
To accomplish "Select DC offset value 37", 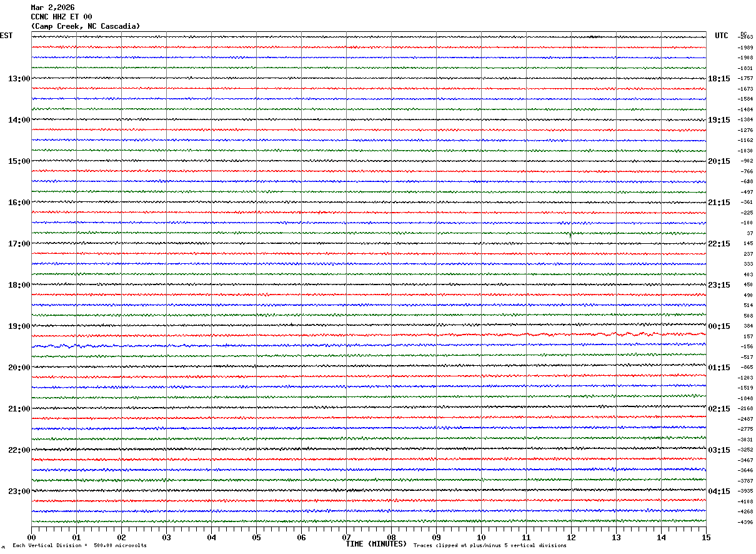I will pos(750,233).
